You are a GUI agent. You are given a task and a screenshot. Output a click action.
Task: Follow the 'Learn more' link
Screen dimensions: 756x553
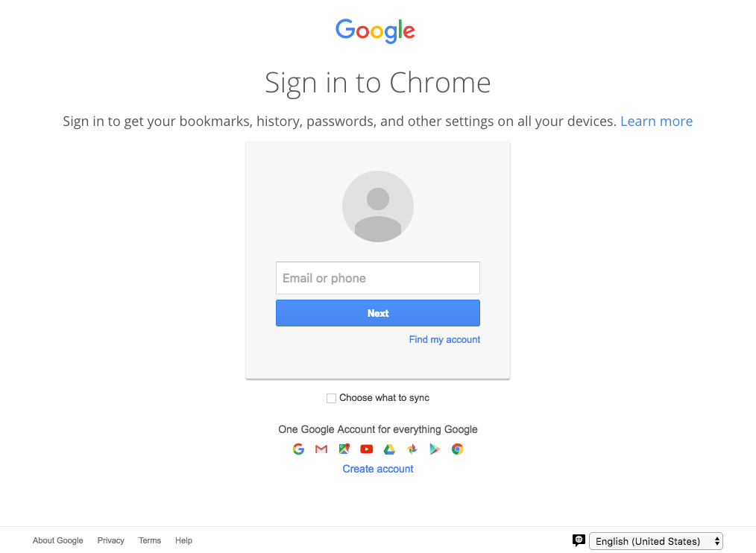pos(656,121)
